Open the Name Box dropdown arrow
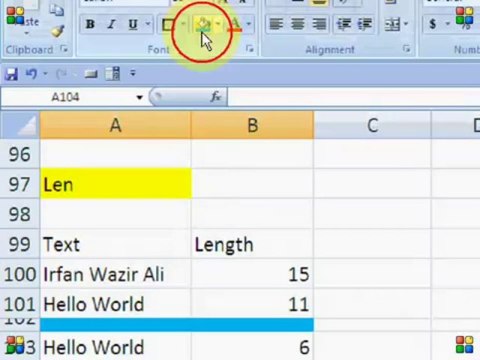 click(x=139, y=98)
